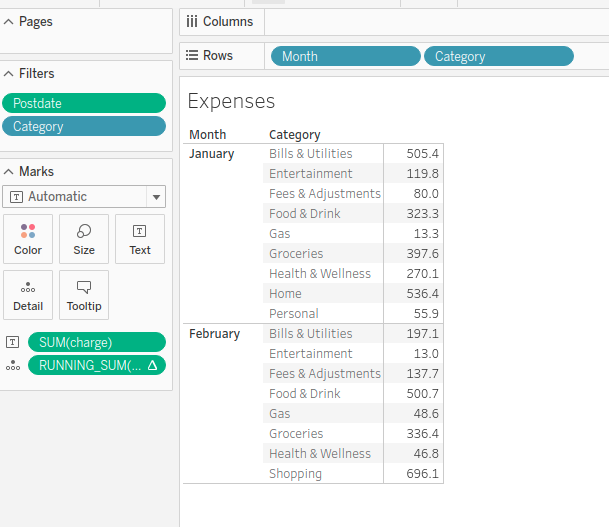609x527 pixels.
Task: Select the February month row label
Action: (214, 334)
